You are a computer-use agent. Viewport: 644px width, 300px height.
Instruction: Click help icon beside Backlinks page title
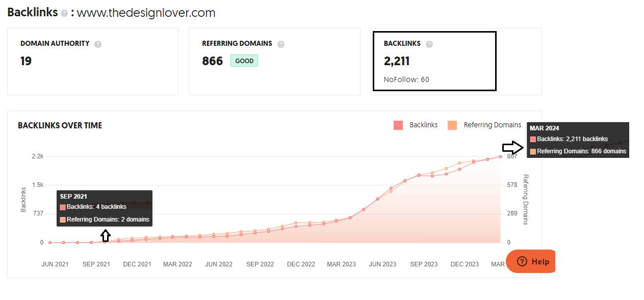64,14
